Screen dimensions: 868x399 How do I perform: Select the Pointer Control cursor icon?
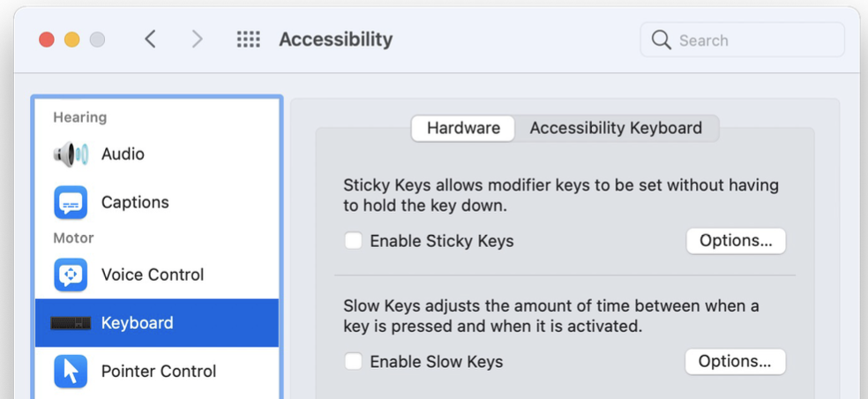(71, 372)
